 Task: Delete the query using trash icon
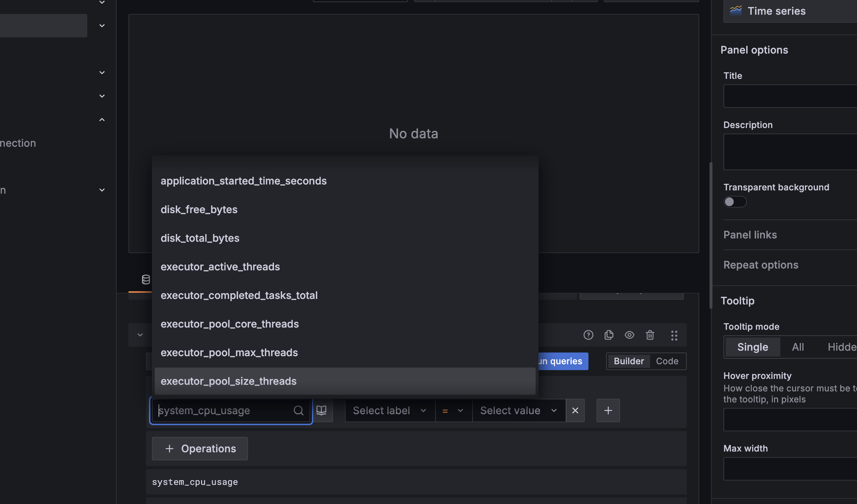[650, 335]
